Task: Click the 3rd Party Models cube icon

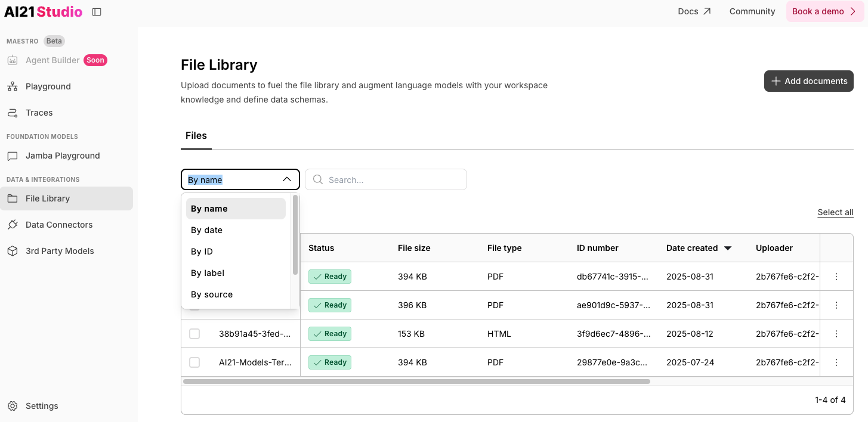Action: (13, 251)
